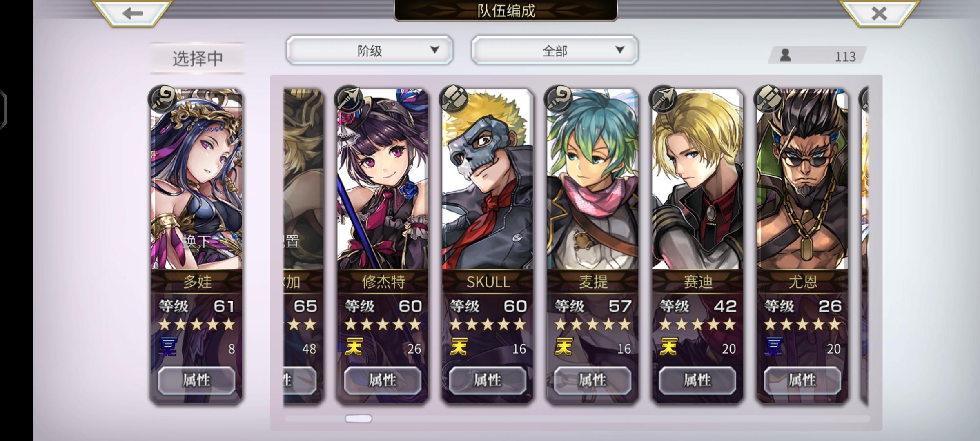Image resolution: width=980 pixels, height=441 pixels.
Task: Expand the 阶级 sort dropdown
Action: click(370, 50)
